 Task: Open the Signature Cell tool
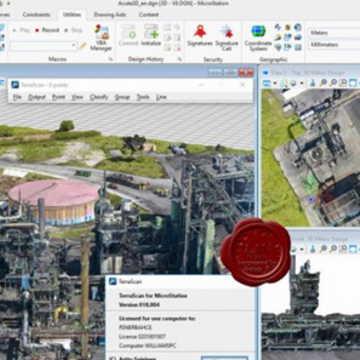click(x=227, y=37)
